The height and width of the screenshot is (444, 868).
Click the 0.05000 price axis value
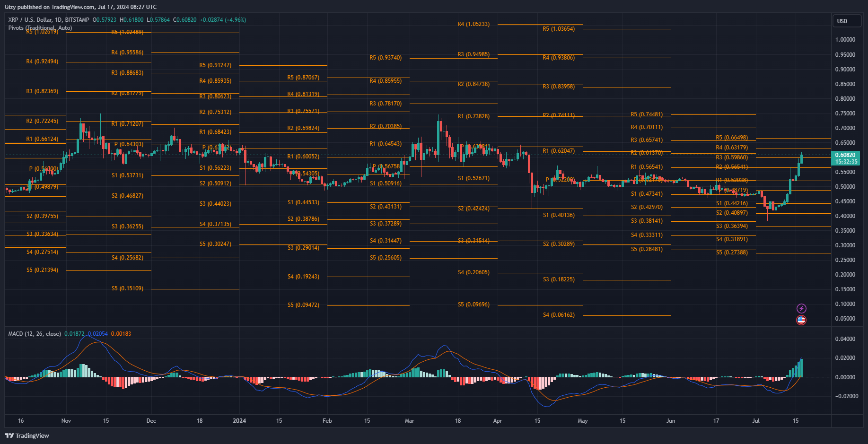tap(845, 319)
